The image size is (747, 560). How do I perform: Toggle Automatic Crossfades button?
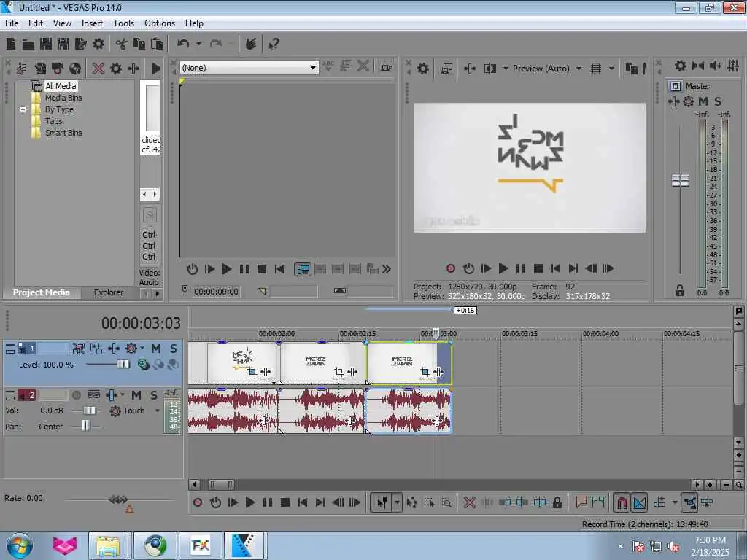[x=639, y=502]
